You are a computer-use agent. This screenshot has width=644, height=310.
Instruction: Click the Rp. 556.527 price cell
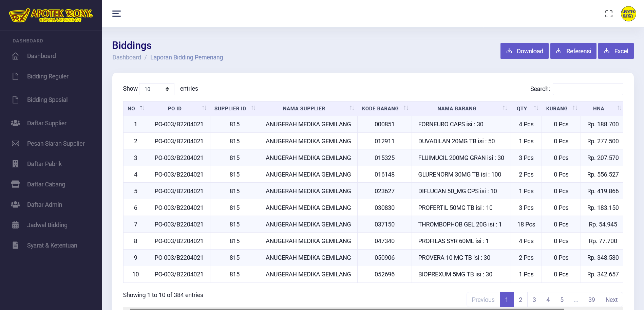click(603, 175)
